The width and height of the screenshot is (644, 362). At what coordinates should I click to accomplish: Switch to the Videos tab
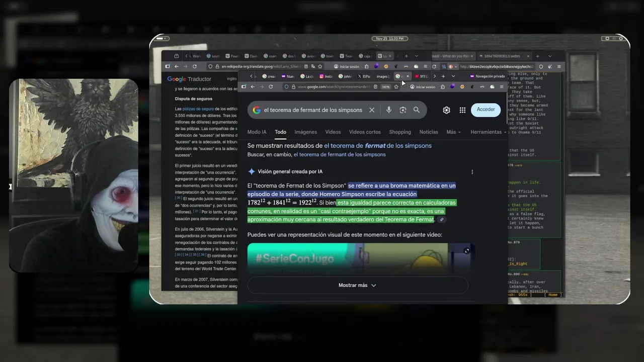[333, 132]
